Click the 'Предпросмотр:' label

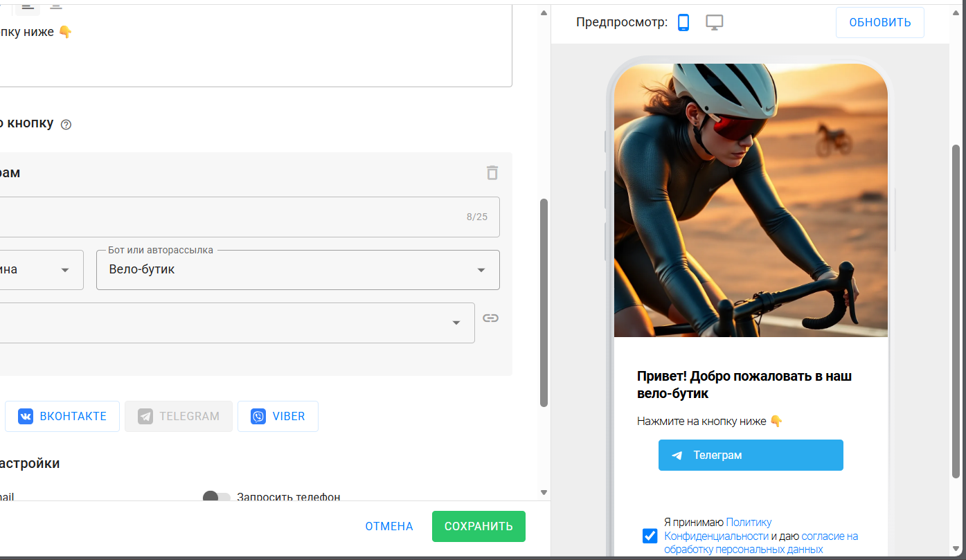tap(622, 22)
